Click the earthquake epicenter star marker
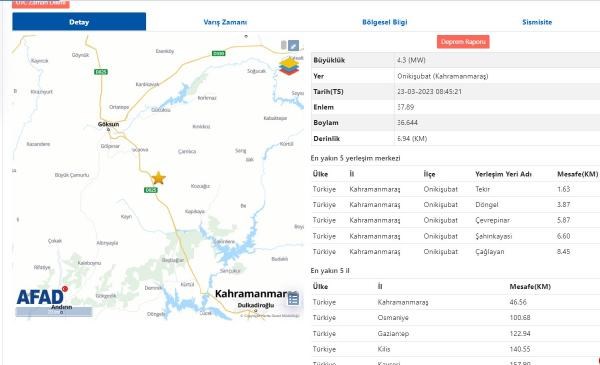This screenshot has width=600, height=365. pos(158,178)
